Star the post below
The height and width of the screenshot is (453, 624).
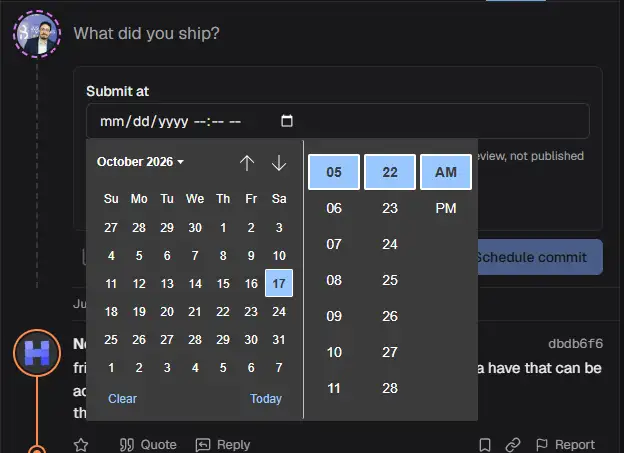(81, 445)
